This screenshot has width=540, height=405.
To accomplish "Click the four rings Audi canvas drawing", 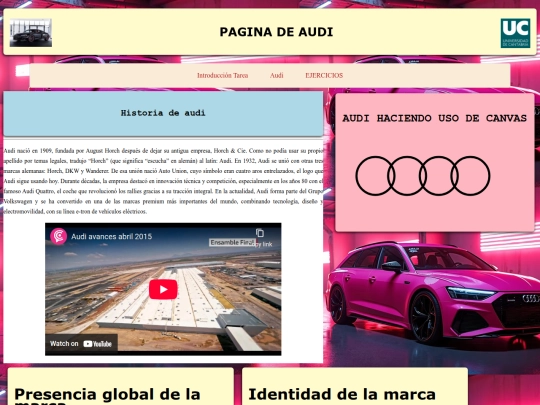I will pyautogui.click(x=423, y=176).
